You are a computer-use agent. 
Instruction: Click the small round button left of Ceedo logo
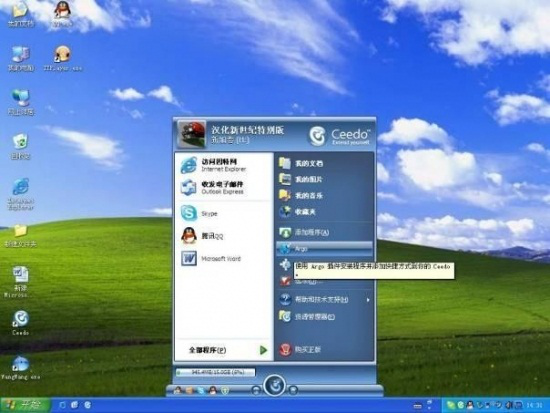point(256,389)
